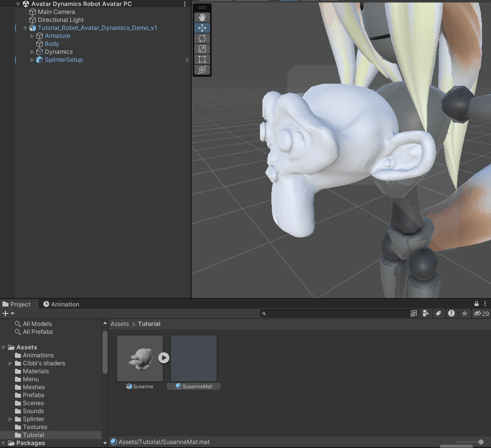Expand the Dynamics object
The width and height of the screenshot is (491, 448).
[32, 52]
